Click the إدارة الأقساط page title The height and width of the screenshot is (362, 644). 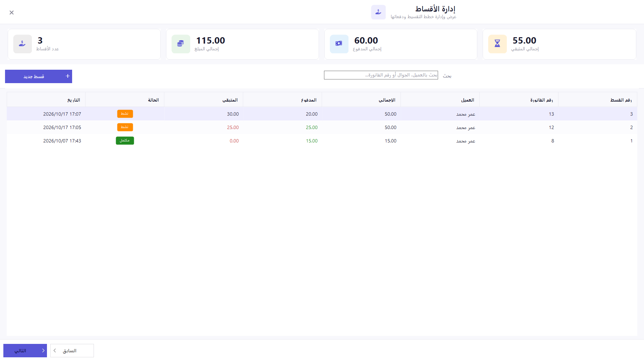(435, 9)
